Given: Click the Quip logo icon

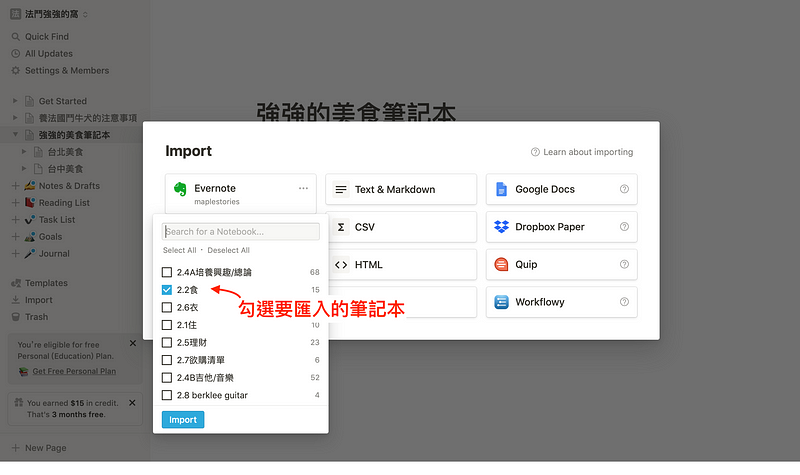Looking at the screenshot, I should [501, 264].
